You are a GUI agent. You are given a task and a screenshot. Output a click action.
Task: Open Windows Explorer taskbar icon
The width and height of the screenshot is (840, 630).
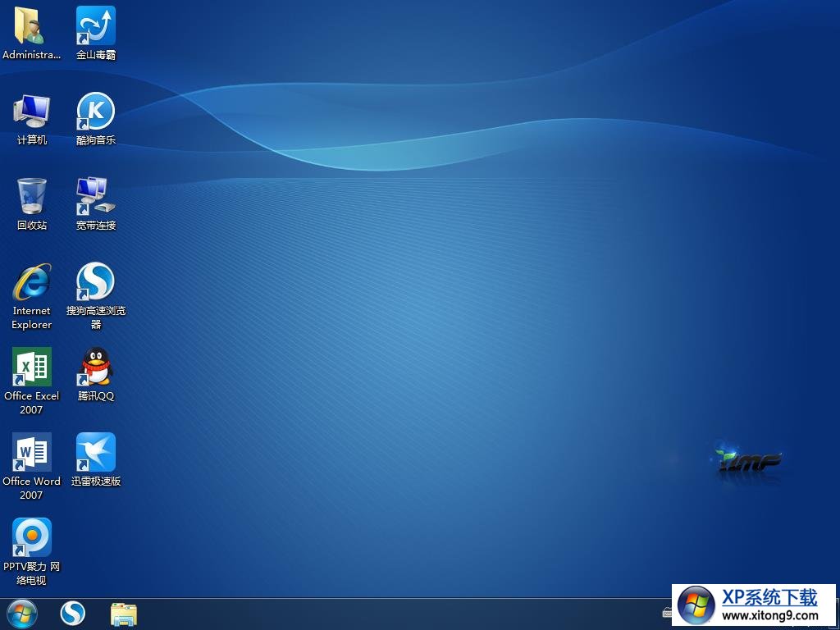tap(124, 614)
